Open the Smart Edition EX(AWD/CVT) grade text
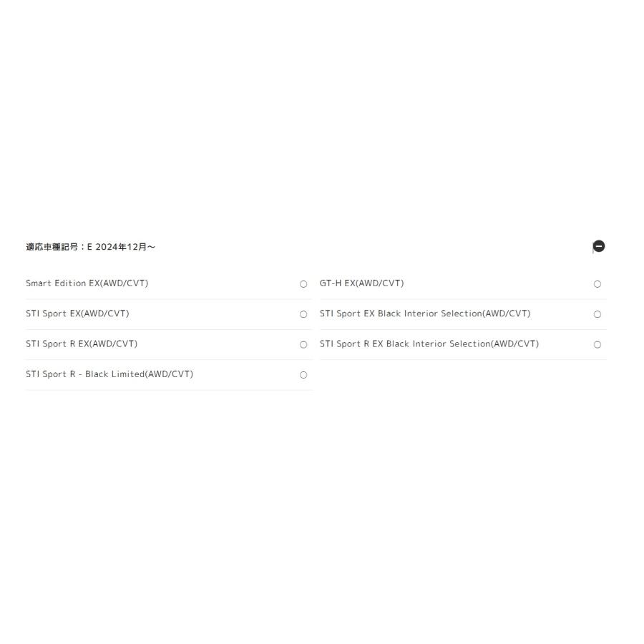The height and width of the screenshot is (644, 644). click(87, 283)
